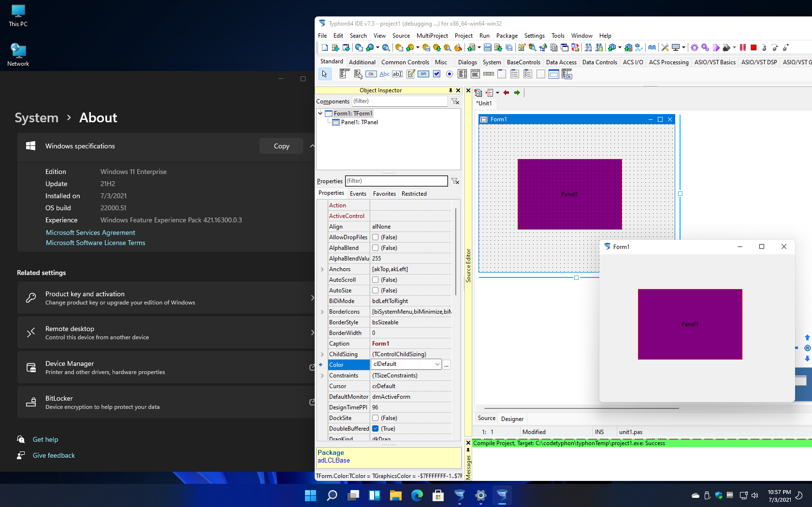Collapse the Form1: TForm1 tree node
This screenshot has width=812, height=507.
(320, 113)
